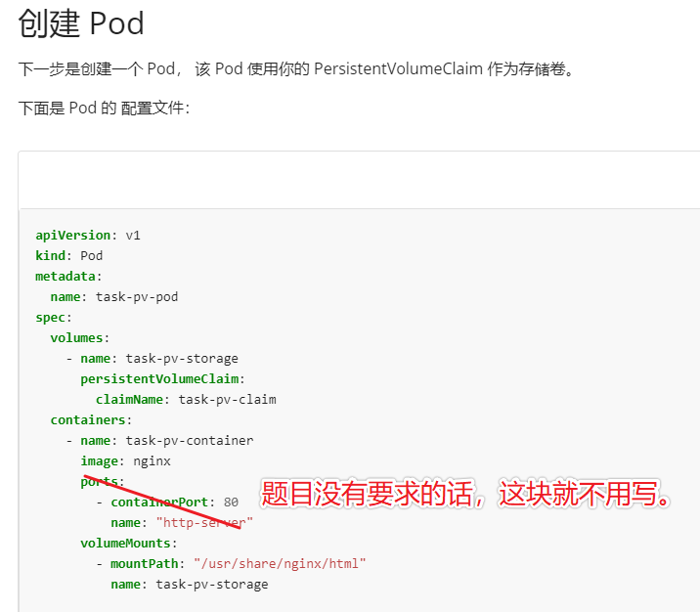
Task: Click the 下面是 Pod 的 配置文件 sentence
Action: click(x=104, y=108)
